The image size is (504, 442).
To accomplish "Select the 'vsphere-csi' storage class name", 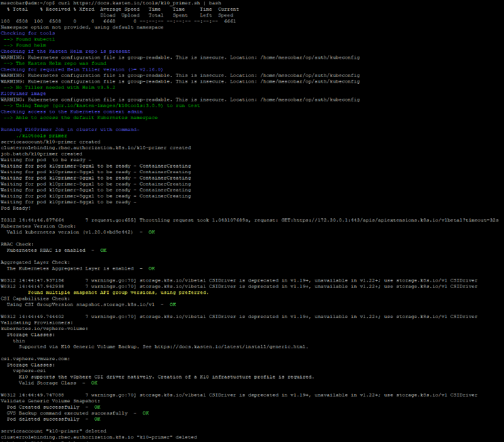I will (x=29, y=371).
